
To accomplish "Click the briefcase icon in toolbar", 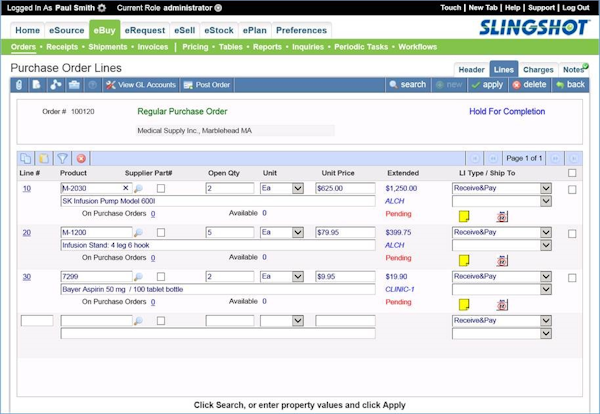I will (74, 85).
